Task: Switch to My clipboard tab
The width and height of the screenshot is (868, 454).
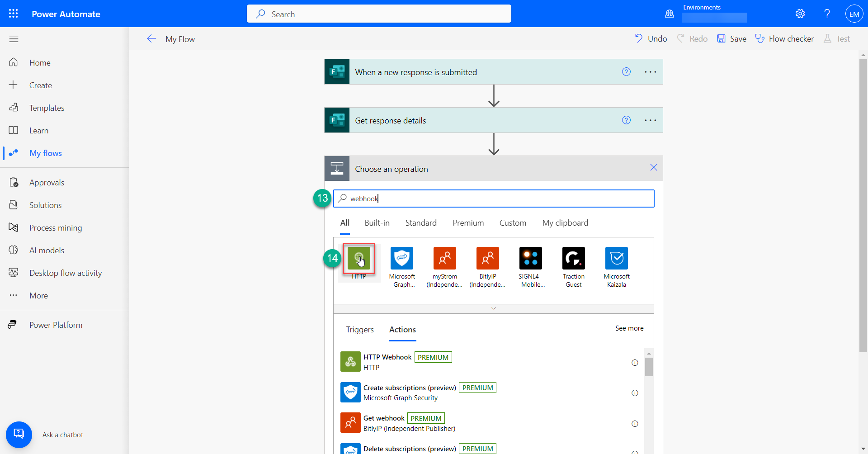Action: pos(565,223)
